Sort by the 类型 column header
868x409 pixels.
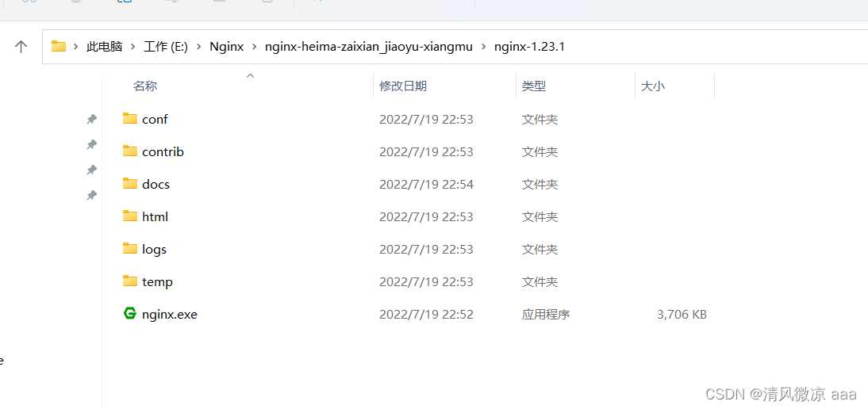(x=534, y=86)
